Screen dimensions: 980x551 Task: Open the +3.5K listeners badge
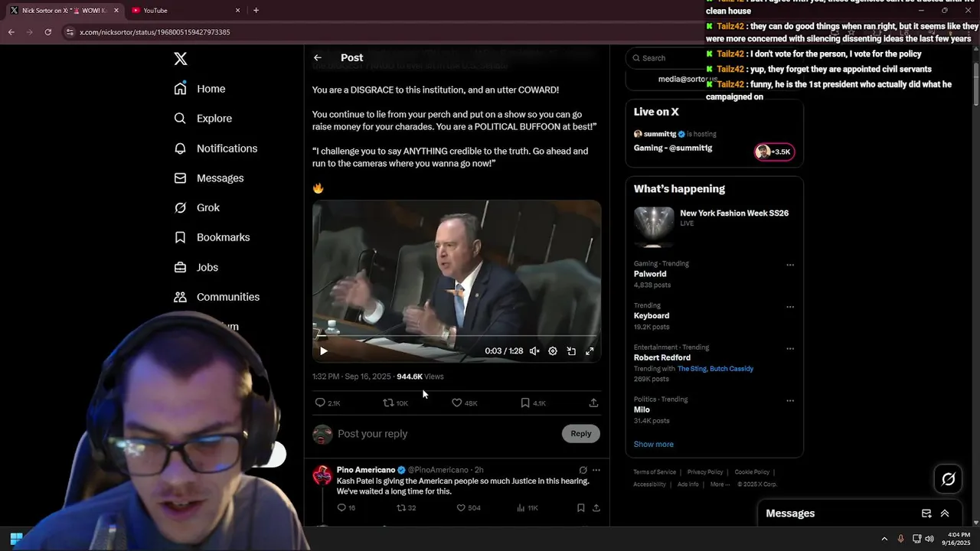(775, 152)
